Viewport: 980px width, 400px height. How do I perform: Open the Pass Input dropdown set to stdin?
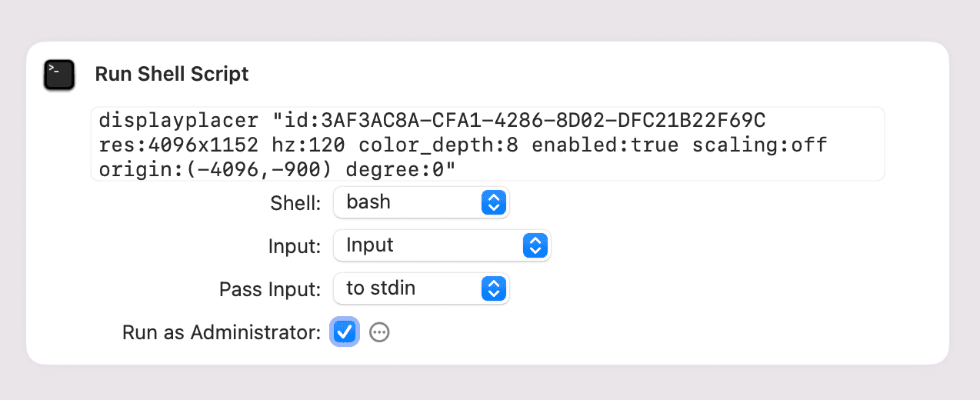click(x=408, y=288)
